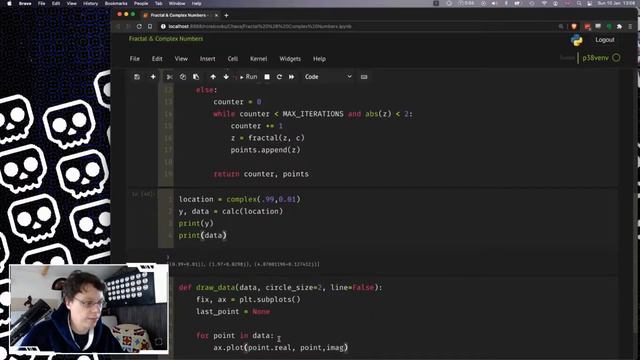Click the 'y, data = calc(location)' line
The width and height of the screenshot is (640, 360).
[x=231, y=211]
